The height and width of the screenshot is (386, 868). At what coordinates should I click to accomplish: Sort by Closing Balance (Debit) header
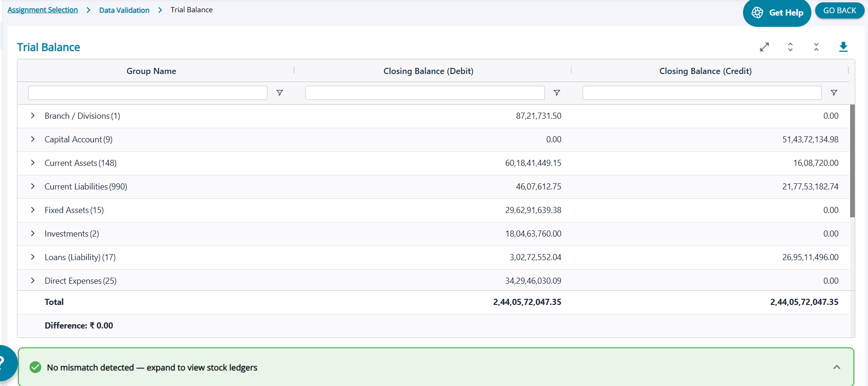(x=428, y=71)
